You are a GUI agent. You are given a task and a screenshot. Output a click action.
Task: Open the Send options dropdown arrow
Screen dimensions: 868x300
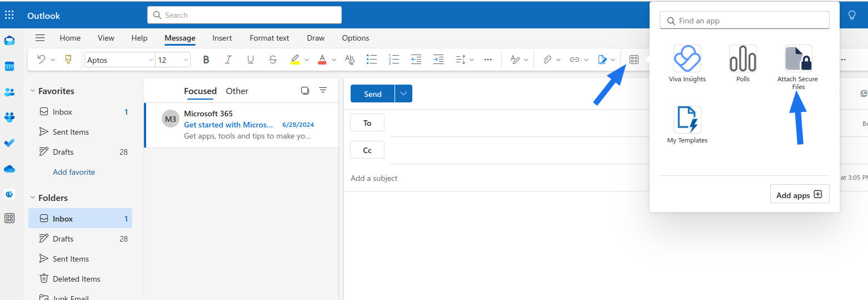tap(403, 94)
